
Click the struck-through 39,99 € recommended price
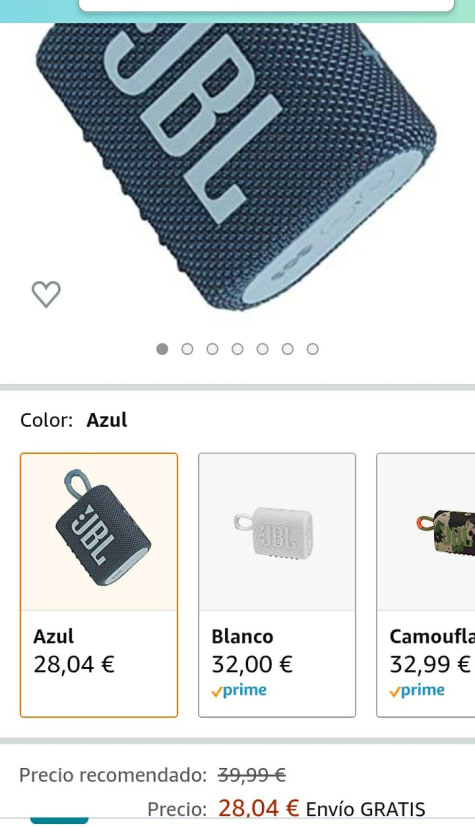tap(252, 775)
